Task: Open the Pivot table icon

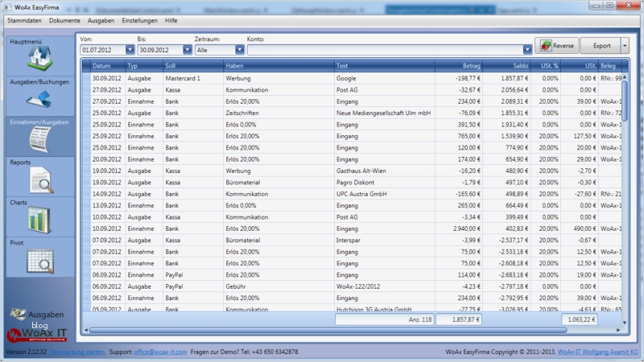Action: click(39, 261)
